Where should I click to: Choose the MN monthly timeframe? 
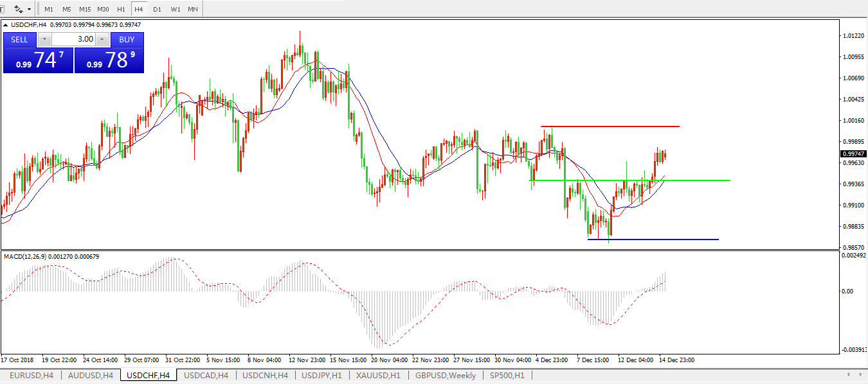193,10
